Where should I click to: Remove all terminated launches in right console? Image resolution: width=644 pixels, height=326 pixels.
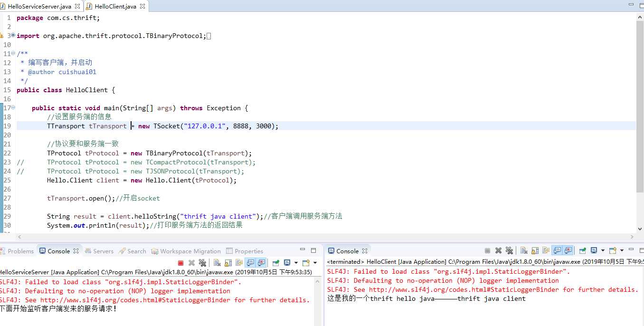509,250
